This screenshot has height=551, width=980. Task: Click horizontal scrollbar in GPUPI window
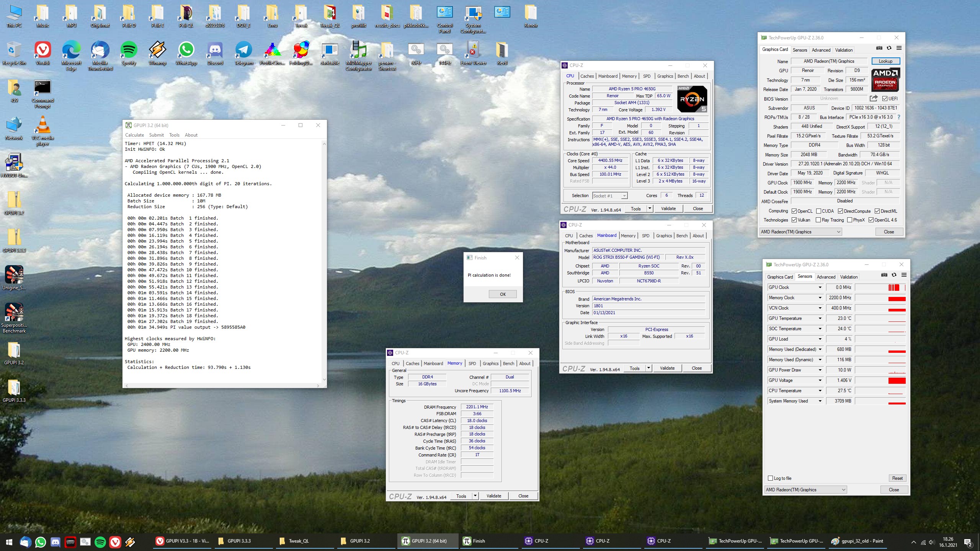[222, 386]
